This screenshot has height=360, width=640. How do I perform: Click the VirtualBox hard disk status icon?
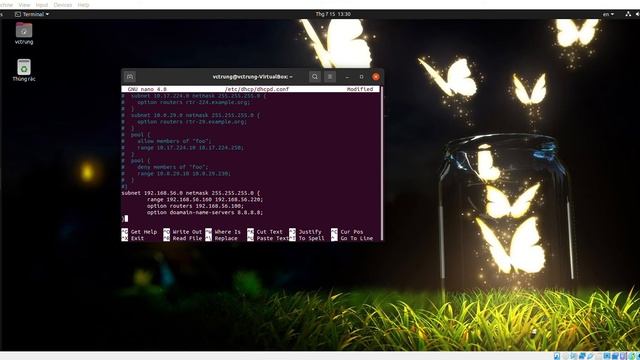(x=557, y=356)
